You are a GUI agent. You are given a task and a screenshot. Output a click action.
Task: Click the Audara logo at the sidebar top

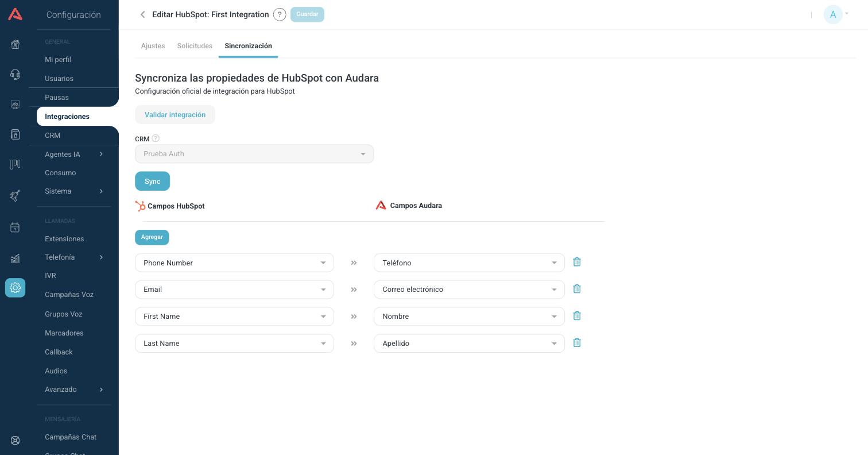click(x=15, y=14)
